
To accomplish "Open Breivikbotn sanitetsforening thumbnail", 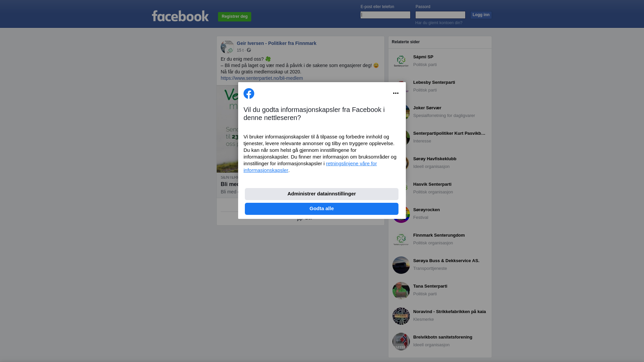I will click(401, 342).
